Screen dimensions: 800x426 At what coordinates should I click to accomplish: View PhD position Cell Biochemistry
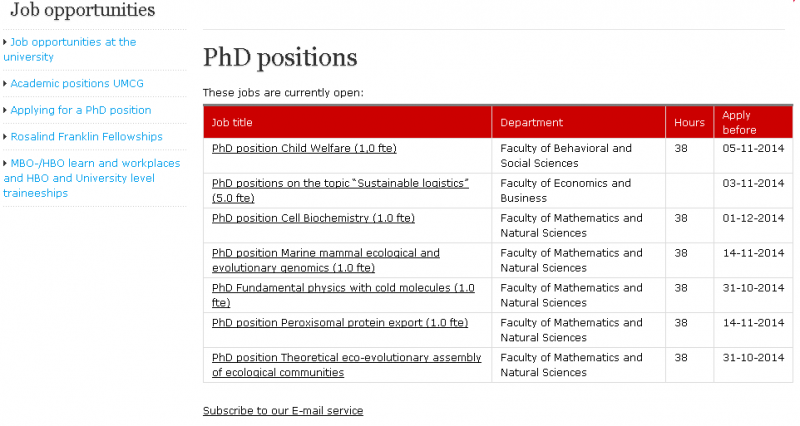point(313,218)
